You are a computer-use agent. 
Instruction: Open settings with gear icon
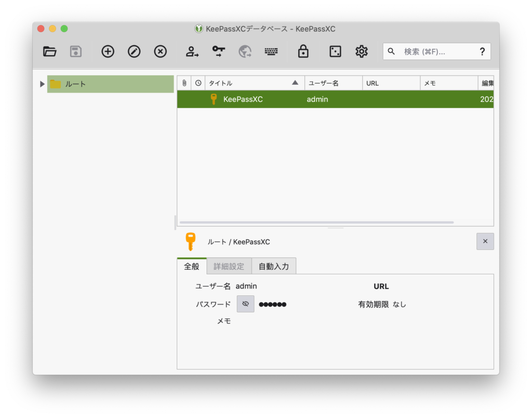click(x=362, y=51)
